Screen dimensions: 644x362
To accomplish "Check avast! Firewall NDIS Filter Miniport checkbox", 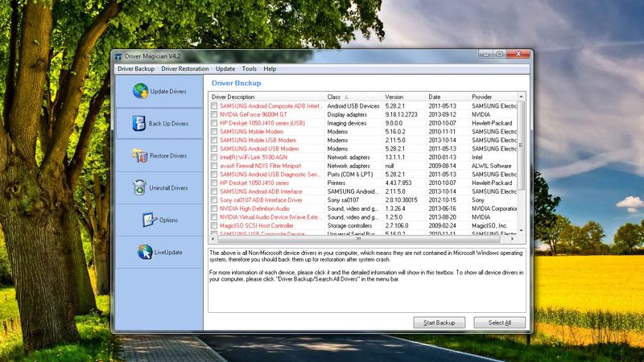I will pos(214,166).
